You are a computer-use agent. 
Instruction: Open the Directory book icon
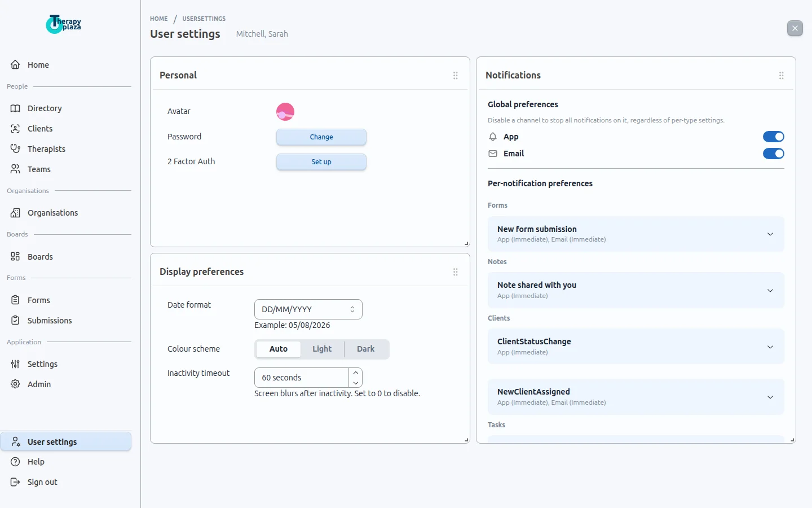(15, 108)
